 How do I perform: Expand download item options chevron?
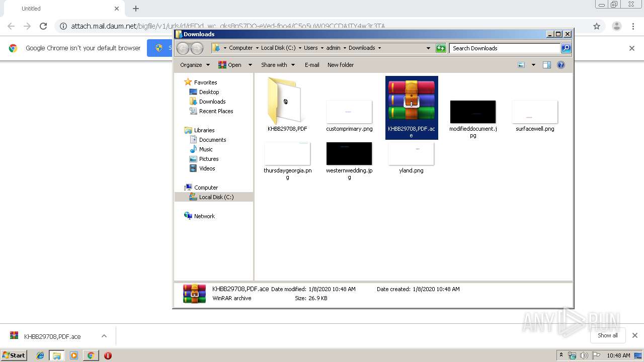(x=104, y=336)
